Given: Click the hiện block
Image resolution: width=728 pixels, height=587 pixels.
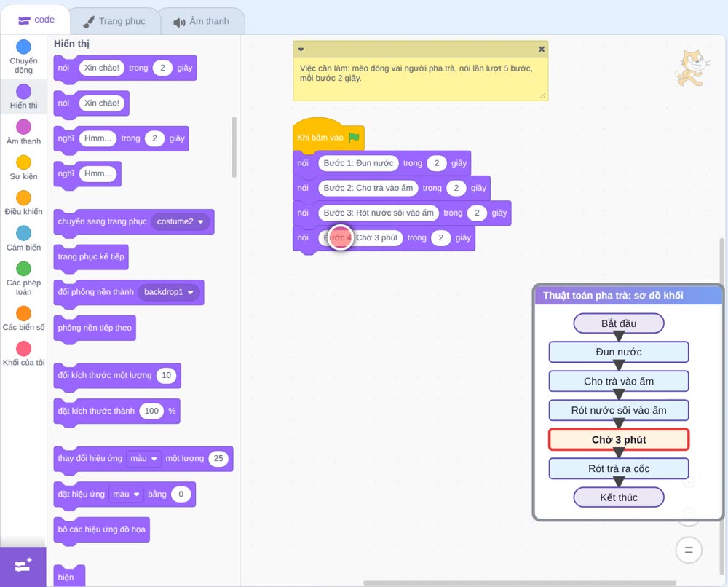Looking at the screenshot, I should (x=69, y=576).
